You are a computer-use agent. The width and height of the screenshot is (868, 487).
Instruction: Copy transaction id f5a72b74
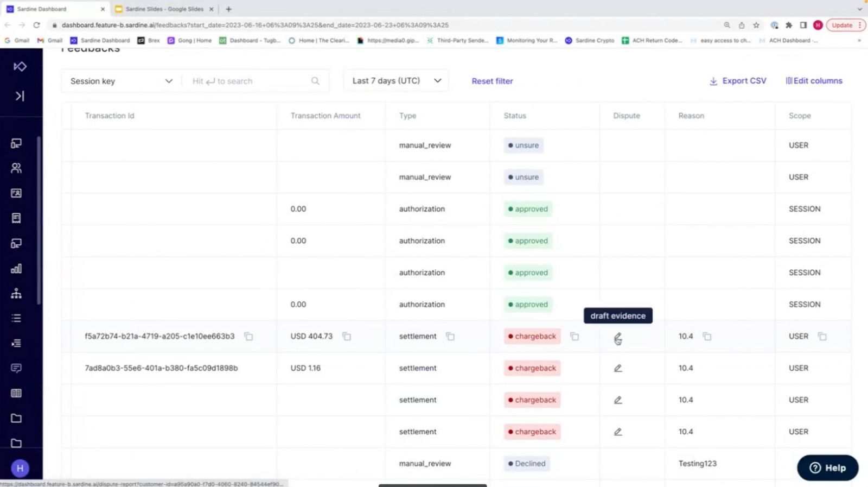248,337
